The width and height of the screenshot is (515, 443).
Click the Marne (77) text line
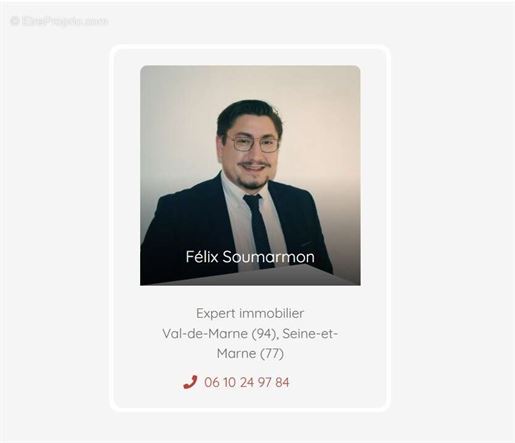pyautogui.click(x=250, y=353)
